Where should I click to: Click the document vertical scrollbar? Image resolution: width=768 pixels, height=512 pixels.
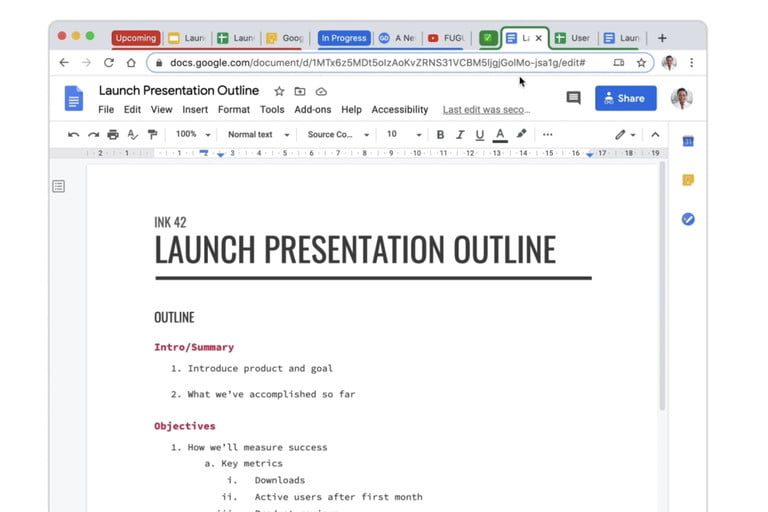[662, 287]
